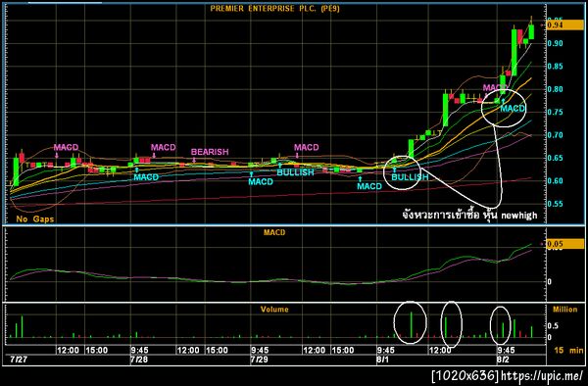
Task: Click the 8/1 date label
Action: click(x=384, y=360)
